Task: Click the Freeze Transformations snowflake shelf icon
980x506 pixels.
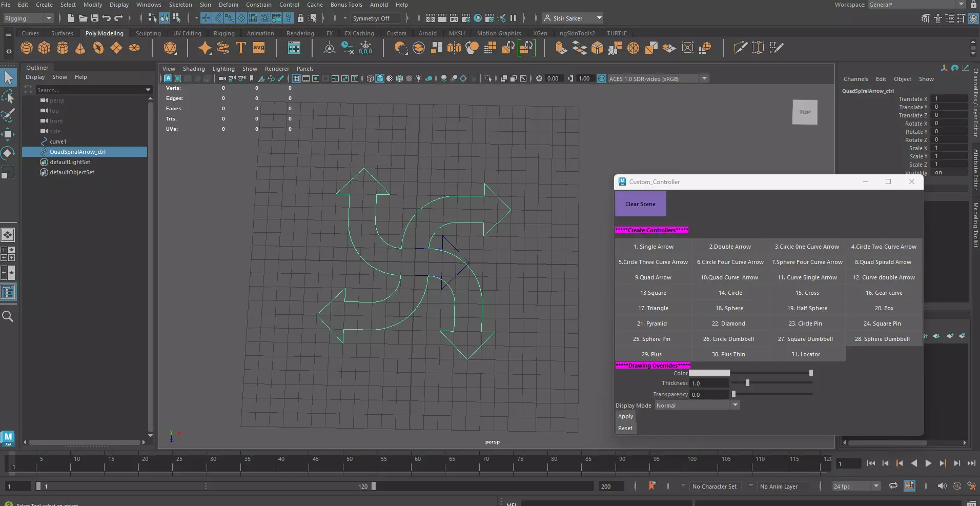Action: pos(365,48)
